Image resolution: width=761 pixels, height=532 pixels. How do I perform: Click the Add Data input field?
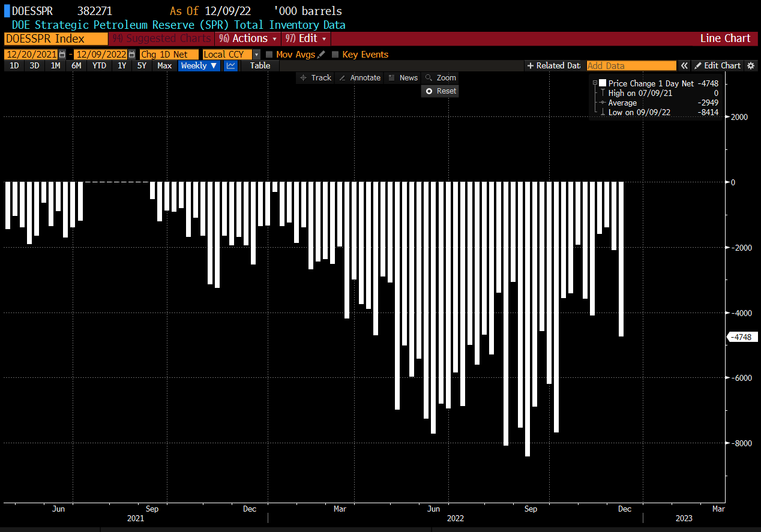[x=631, y=65]
